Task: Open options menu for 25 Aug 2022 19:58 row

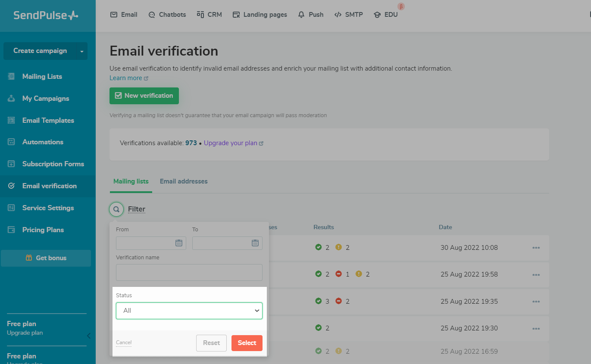Action: 536,274
